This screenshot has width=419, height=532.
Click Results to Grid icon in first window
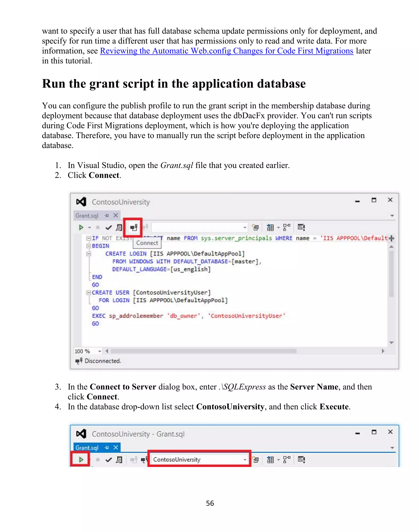(270, 227)
